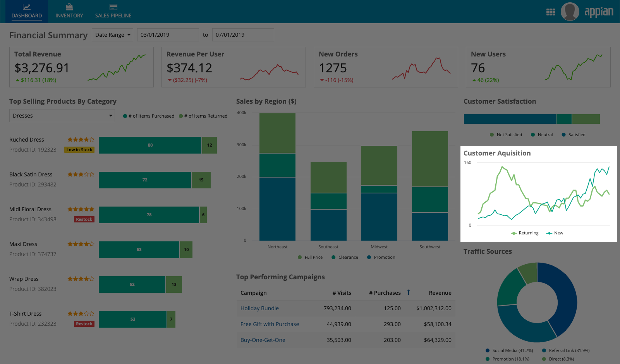620x364 pixels.
Task: Open the Dresses category dropdown
Action: [x=62, y=116]
